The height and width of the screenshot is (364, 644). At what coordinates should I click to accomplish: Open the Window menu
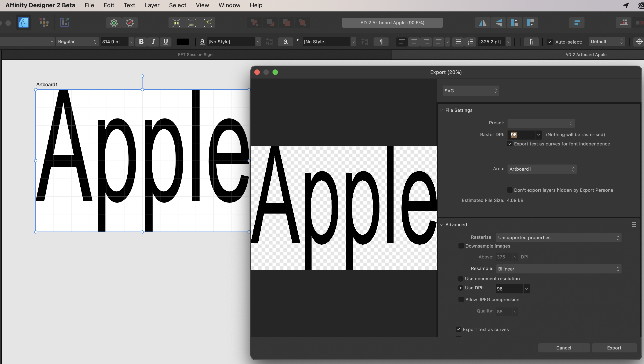tap(229, 5)
